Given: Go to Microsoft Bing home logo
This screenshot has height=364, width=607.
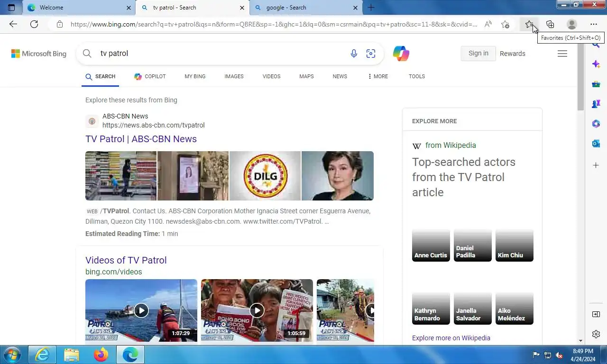Looking at the screenshot, I should [39, 54].
